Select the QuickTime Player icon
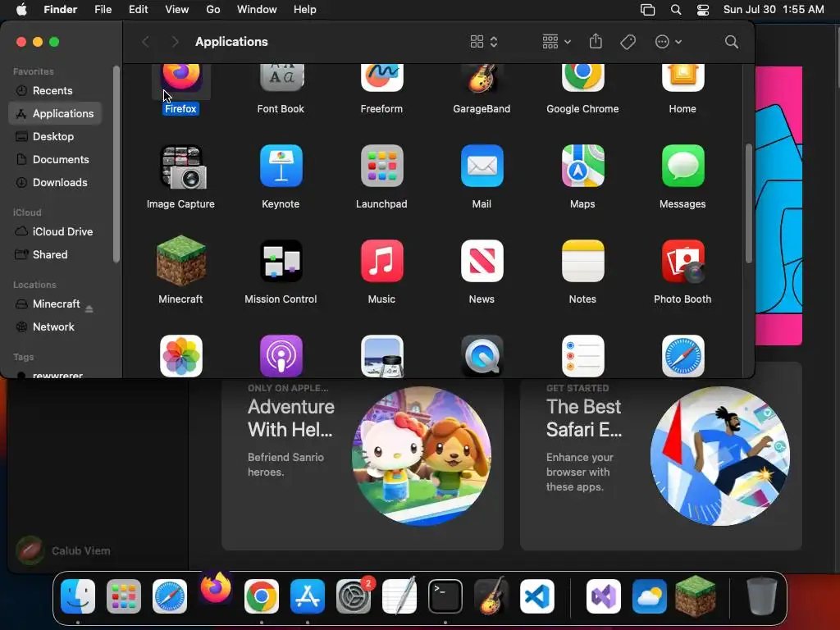 pyautogui.click(x=482, y=356)
